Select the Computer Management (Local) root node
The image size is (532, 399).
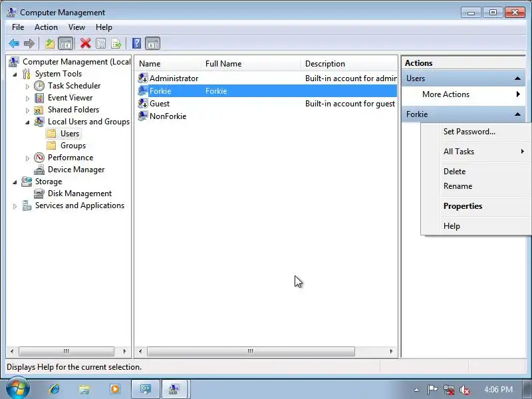(76, 62)
